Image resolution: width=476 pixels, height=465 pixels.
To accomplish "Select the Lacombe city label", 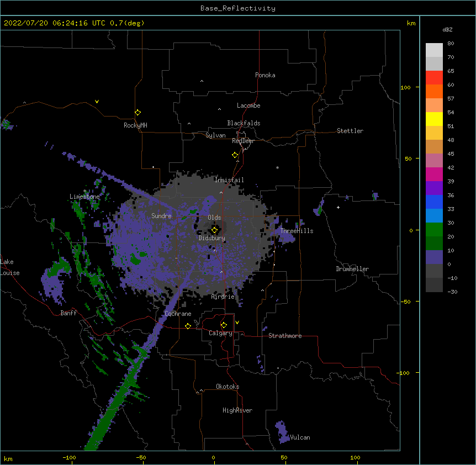I will click(248, 105).
